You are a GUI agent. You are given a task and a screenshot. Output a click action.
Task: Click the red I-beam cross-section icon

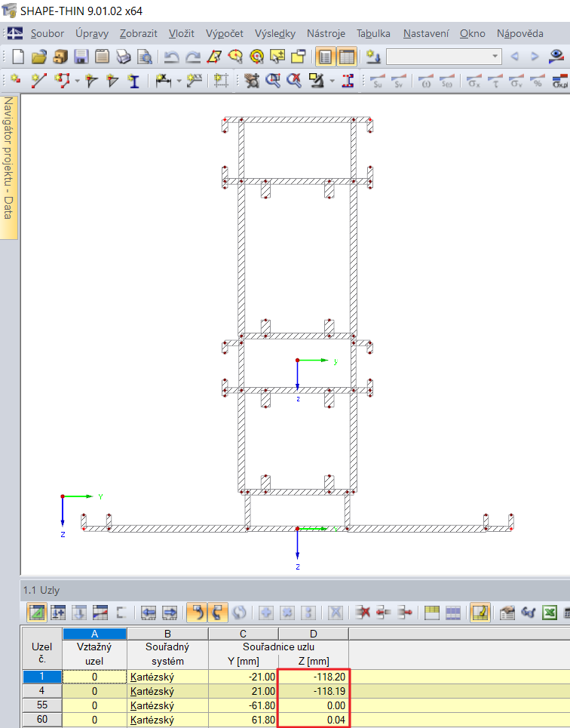348,80
